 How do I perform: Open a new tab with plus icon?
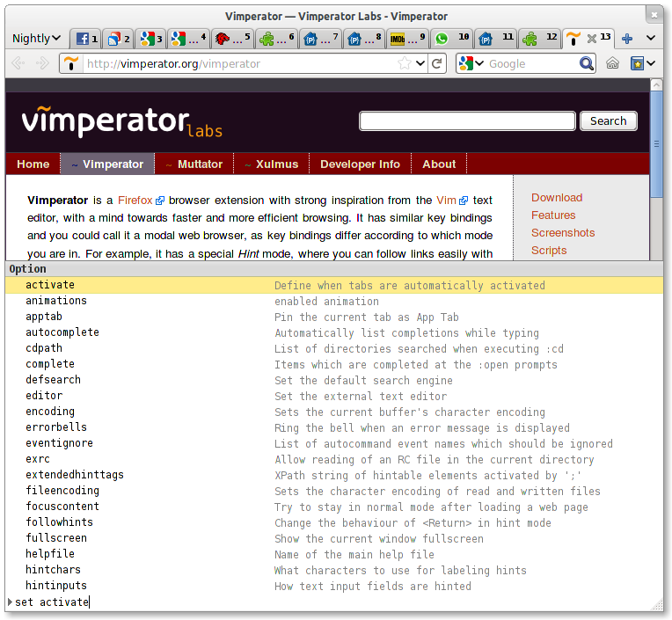click(627, 39)
